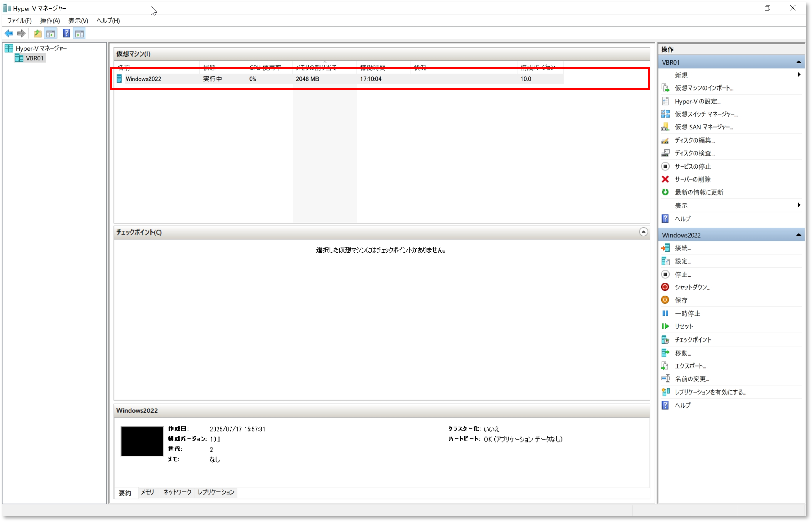The height and width of the screenshot is (522, 812).
Task: Open the 操作(A) menu
Action: [50, 21]
